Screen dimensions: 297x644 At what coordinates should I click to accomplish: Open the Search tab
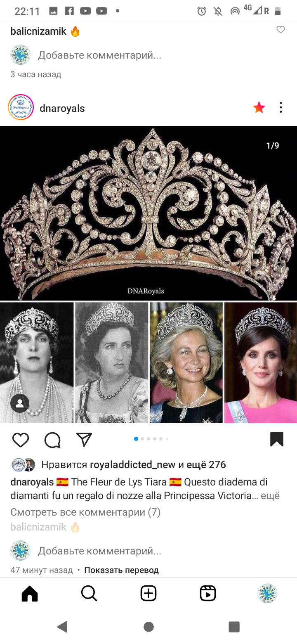pos(89,594)
